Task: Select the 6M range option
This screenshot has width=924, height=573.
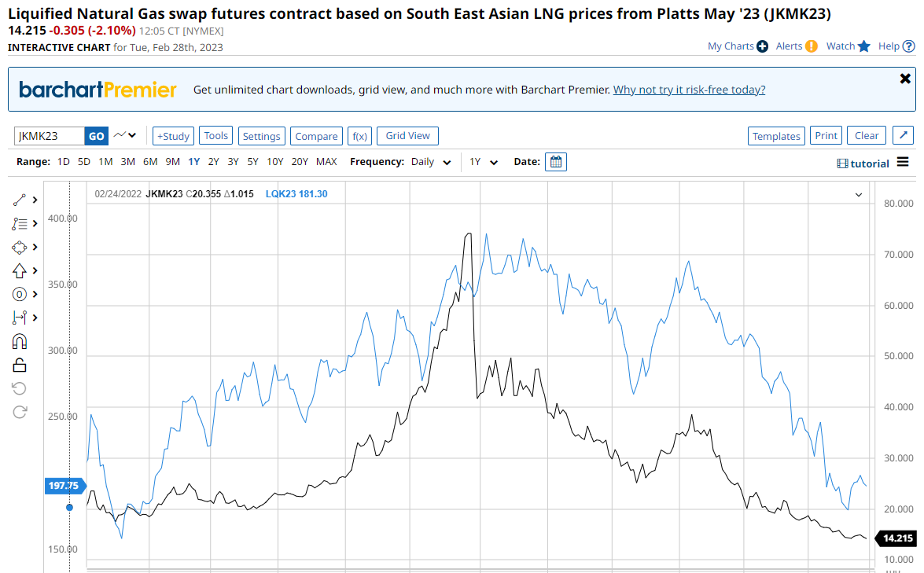Action: (150, 162)
